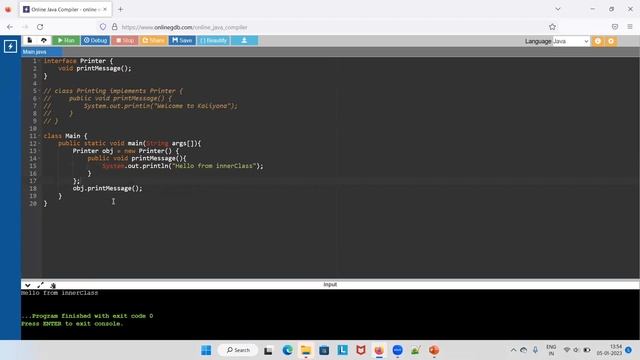Viewport: 640px width, 360px height.
Task: Click the 'void printMessage();' line in interface
Action: tap(95, 68)
